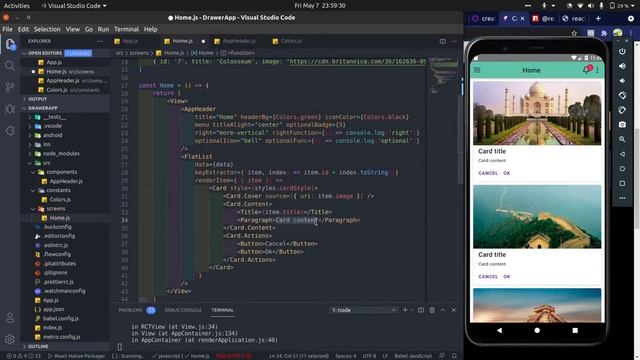Tap the Android recents square button
Viewport: 640px width, 360px height.
click(x=575, y=330)
